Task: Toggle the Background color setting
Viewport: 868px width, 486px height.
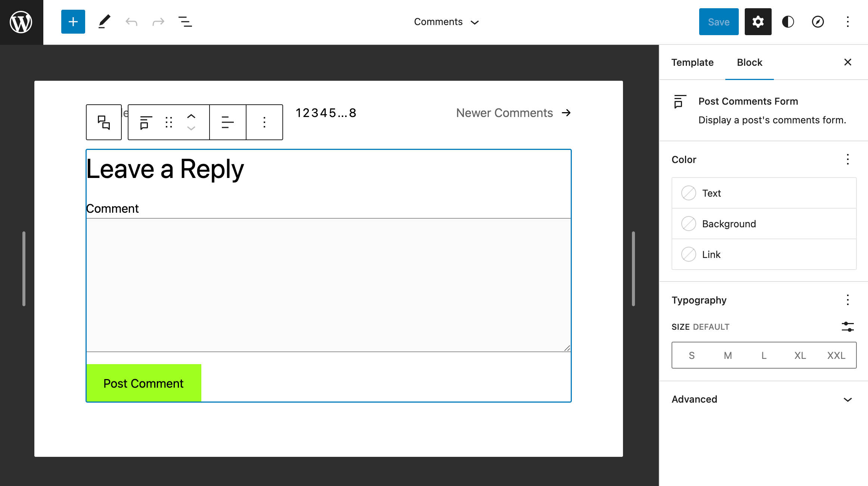Action: 689,223
